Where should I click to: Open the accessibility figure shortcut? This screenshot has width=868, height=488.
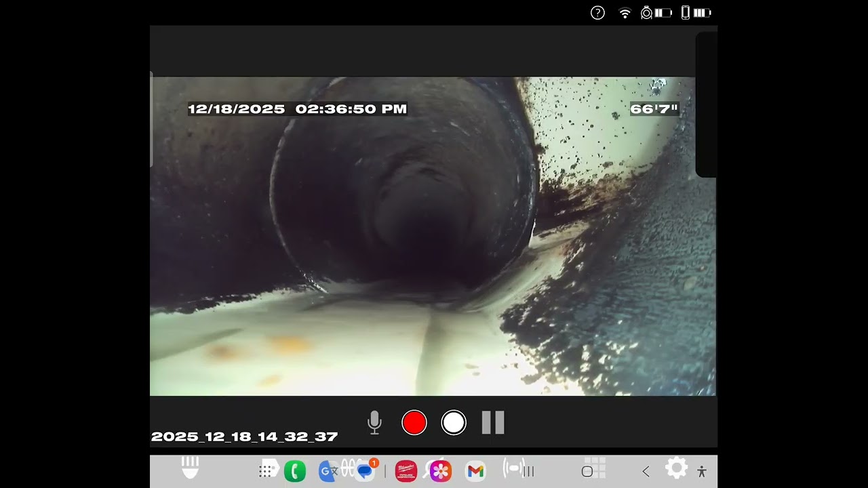coord(702,472)
